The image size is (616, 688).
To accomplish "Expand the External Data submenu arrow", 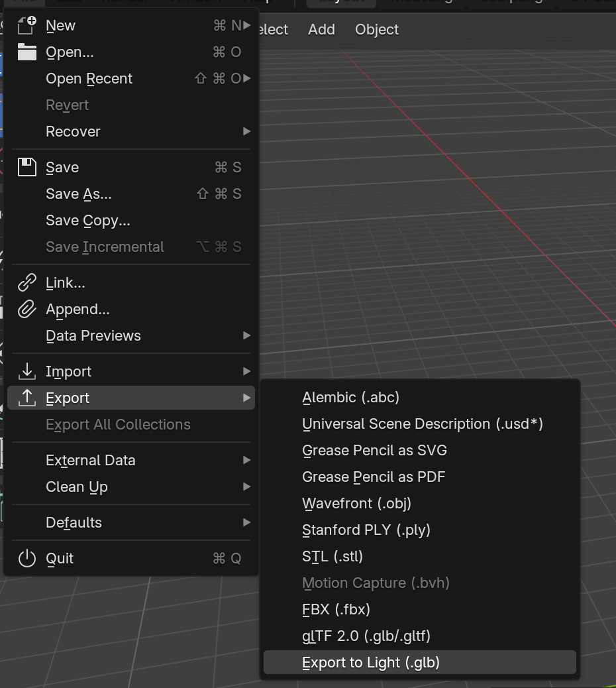I will pyautogui.click(x=247, y=460).
